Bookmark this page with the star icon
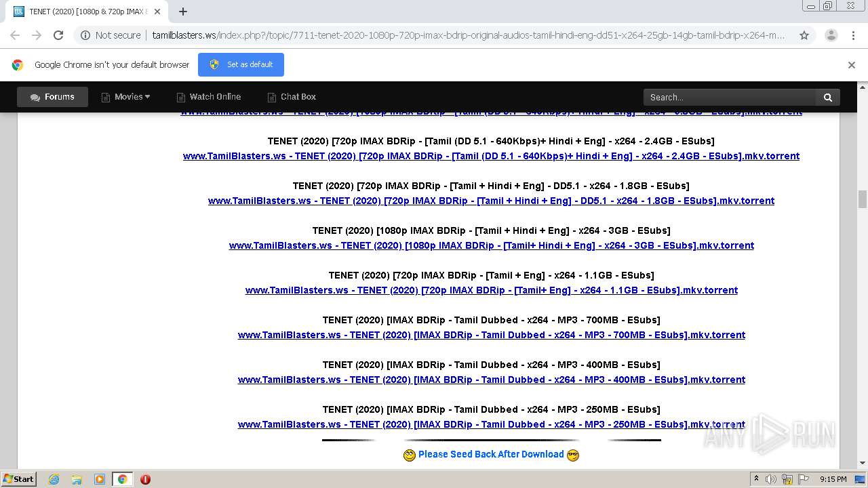This screenshot has width=868, height=488. coord(804,35)
